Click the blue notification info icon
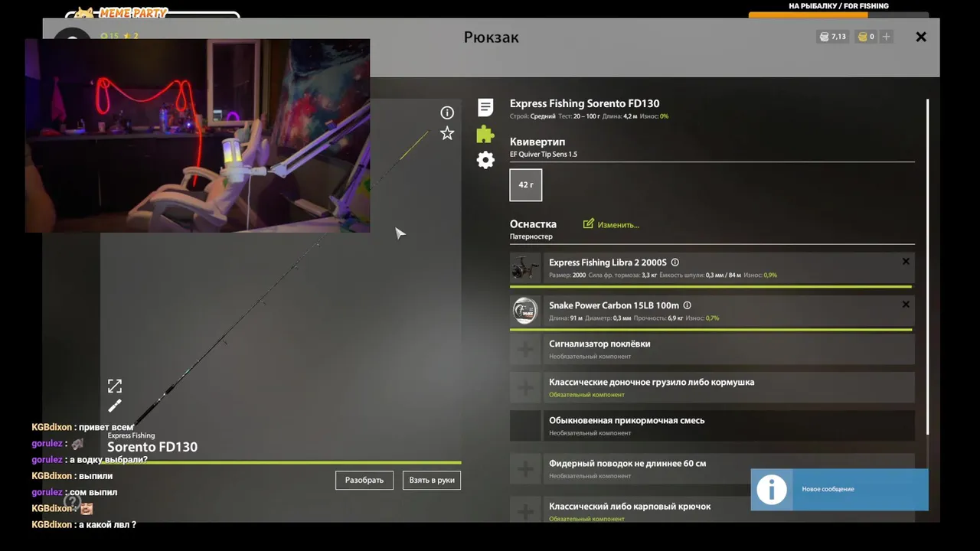This screenshot has height=551, width=980. (772, 489)
